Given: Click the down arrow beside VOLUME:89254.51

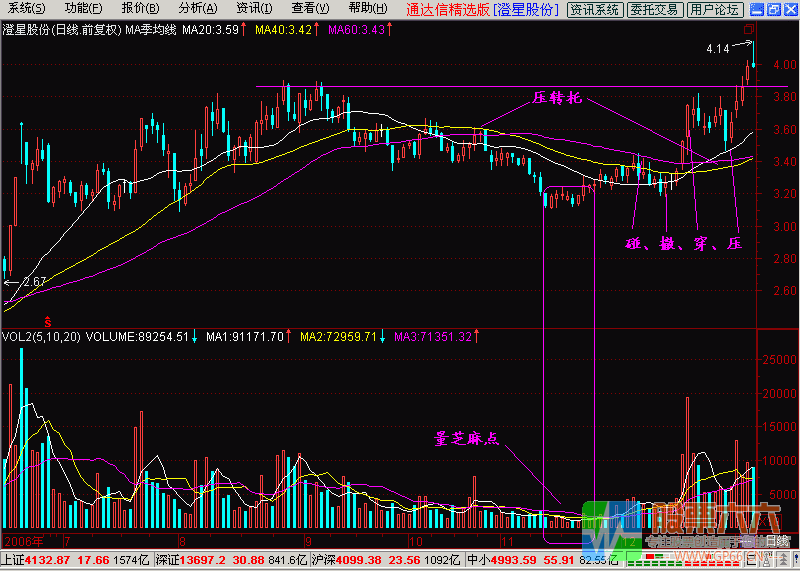Looking at the screenshot, I should (x=195, y=336).
